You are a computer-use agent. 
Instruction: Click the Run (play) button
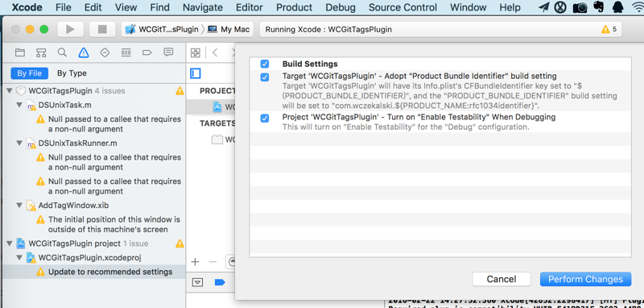[x=70, y=29]
